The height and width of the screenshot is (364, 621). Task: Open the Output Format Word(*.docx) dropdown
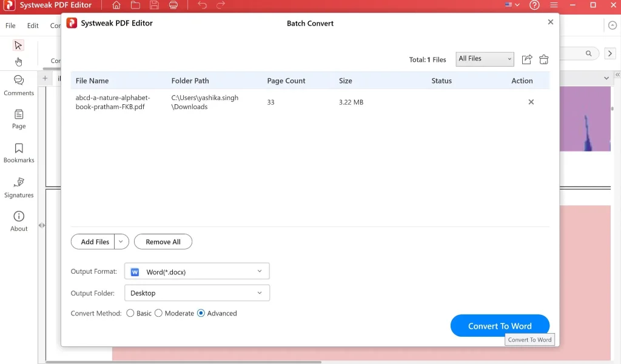[197, 271]
